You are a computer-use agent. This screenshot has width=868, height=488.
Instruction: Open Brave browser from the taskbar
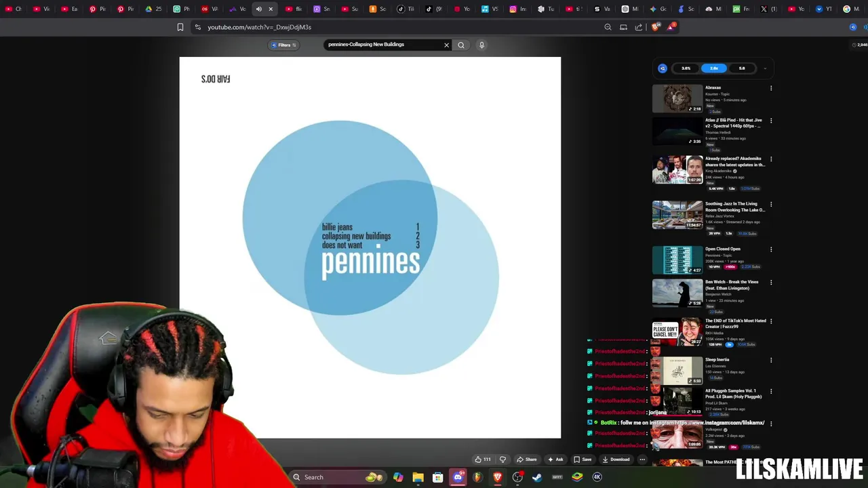[x=498, y=477]
